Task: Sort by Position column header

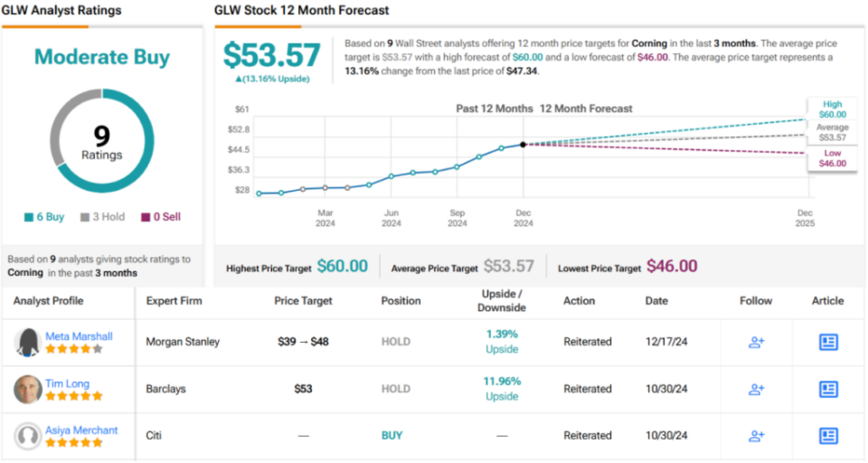Action: click(401, 301)
